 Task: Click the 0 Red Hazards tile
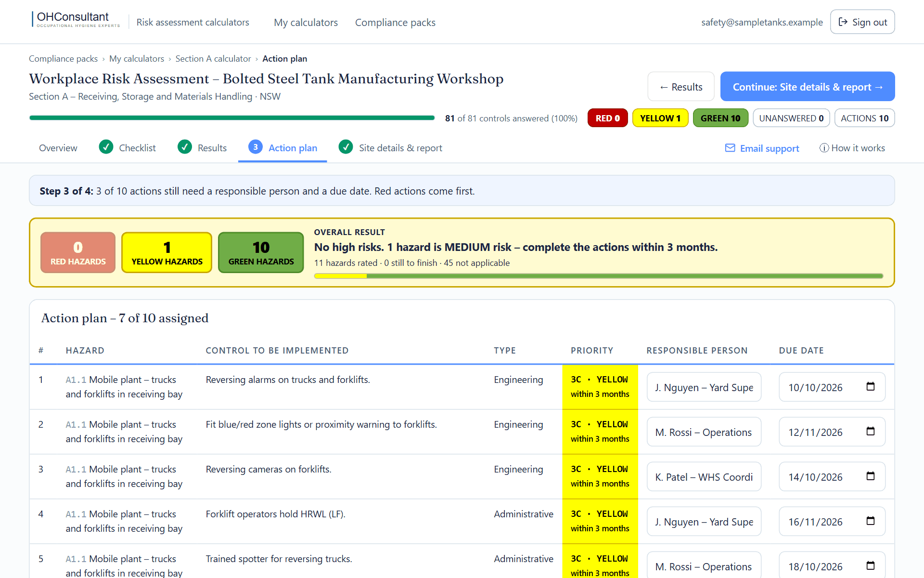[78, 252]
